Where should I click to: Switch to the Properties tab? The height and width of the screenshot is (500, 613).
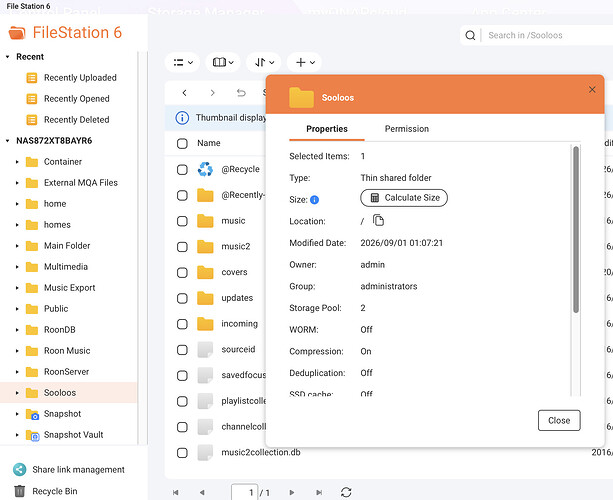(x=327, y=129)
